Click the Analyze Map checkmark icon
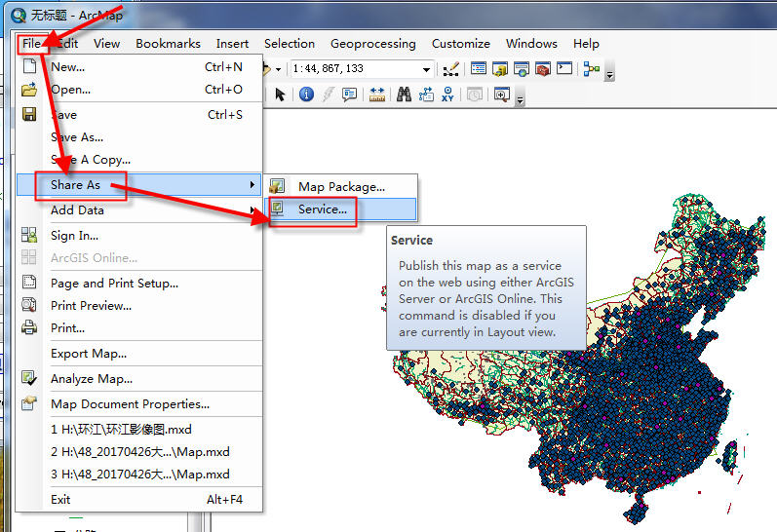Image resolution: width=777 pixels, height=532 pixels. pyautogui.click(x=29, y=378)
